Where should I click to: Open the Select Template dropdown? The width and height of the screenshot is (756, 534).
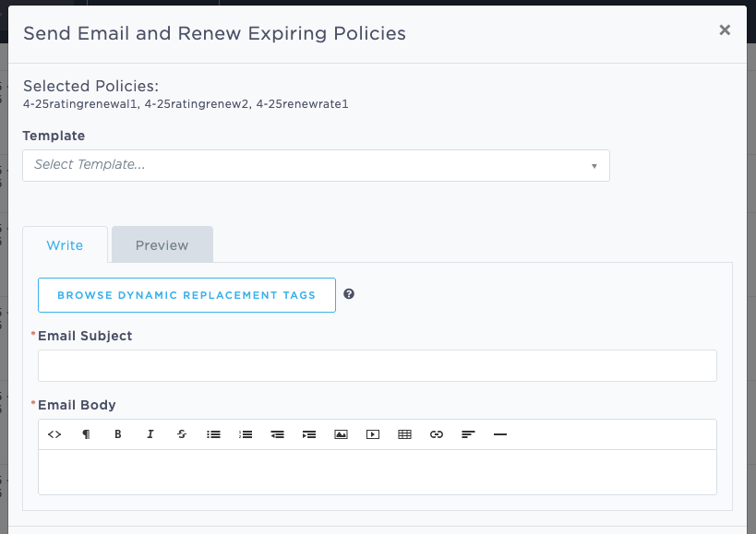click(316, 166)
